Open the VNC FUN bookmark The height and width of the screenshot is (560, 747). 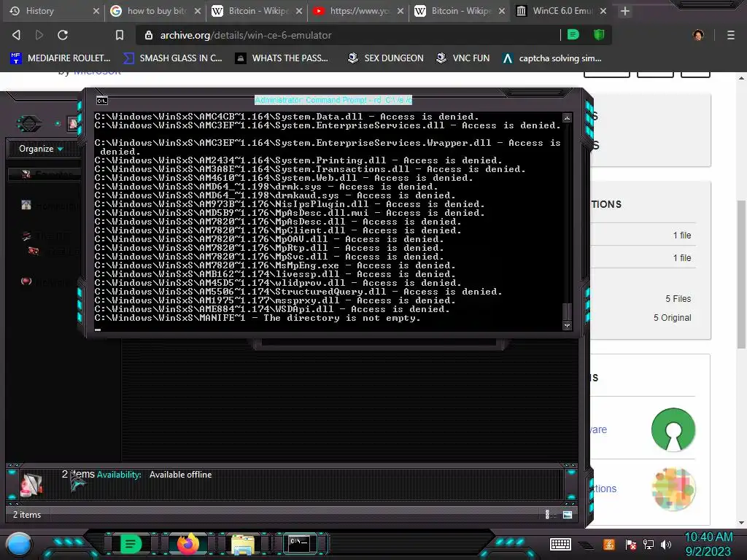(463, 58)
